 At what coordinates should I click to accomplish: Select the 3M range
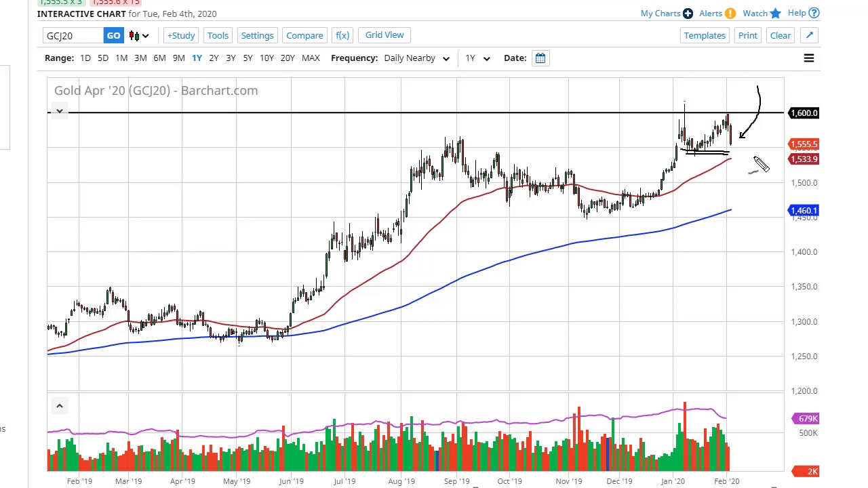(140, 58)
